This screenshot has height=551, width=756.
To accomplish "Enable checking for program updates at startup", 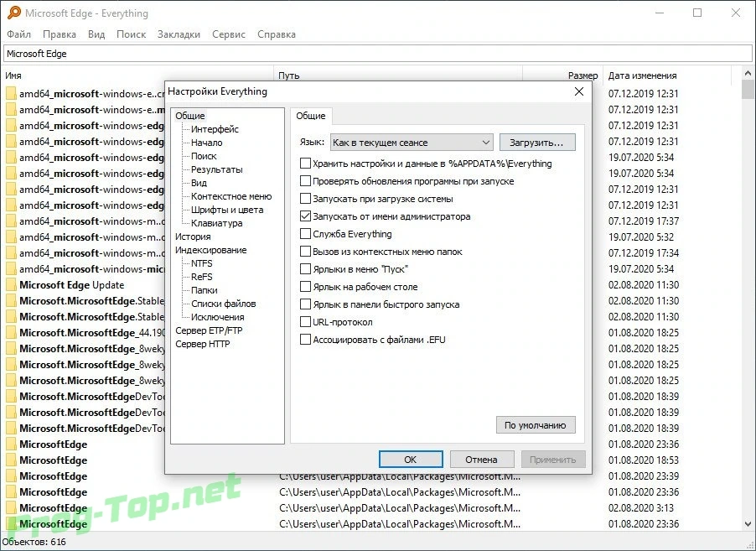I will 305,181.
